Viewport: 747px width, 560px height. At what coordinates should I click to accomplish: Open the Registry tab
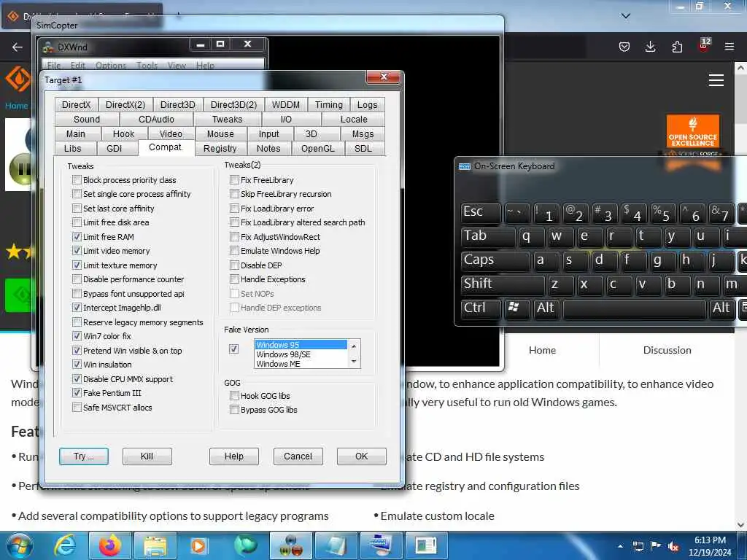220,149
